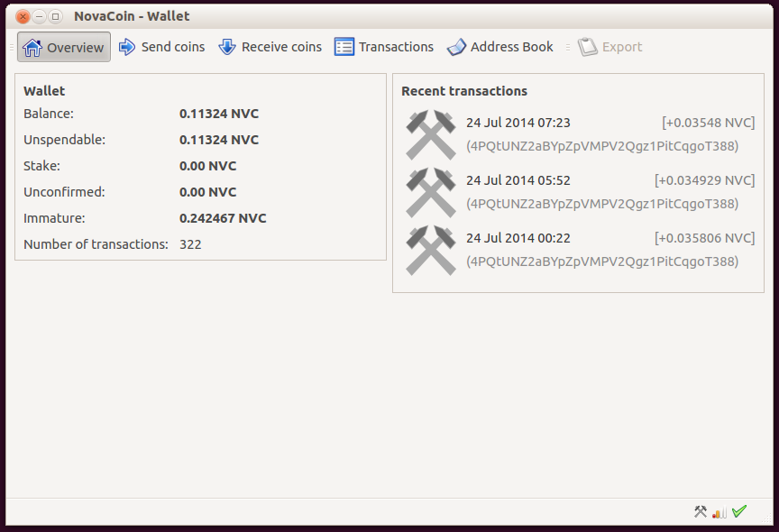The image size is (779, 532).
Task: Click the Address Book icon
Action: [456, 47]
